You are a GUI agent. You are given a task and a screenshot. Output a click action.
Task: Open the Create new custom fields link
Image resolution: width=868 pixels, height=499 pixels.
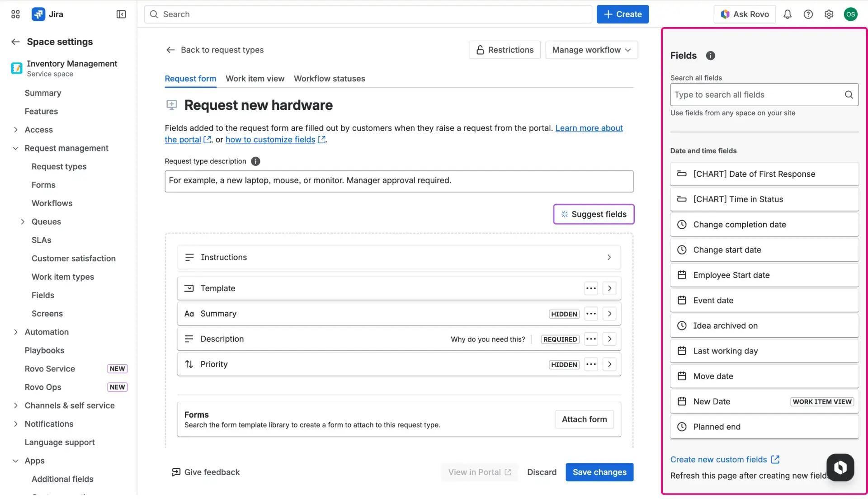point(718,459)
